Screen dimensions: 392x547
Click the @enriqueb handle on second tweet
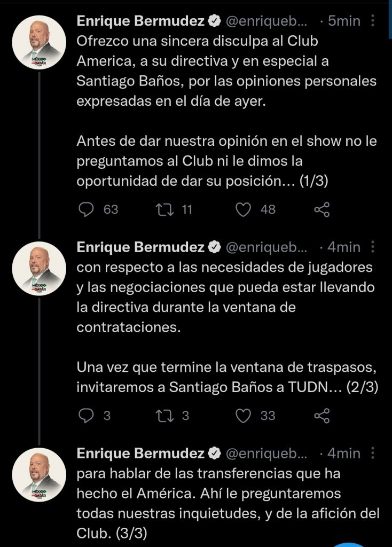267,247
